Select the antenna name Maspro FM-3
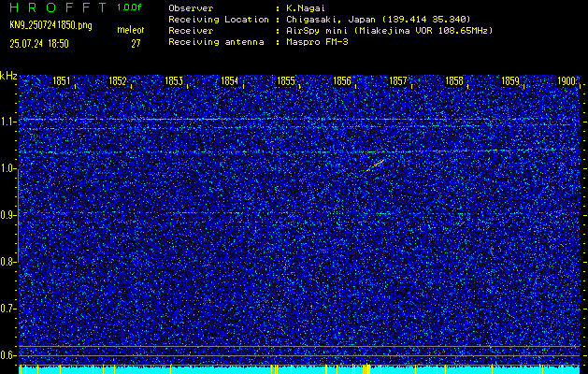Screen dimensions: 588x374 coord(317,42)
